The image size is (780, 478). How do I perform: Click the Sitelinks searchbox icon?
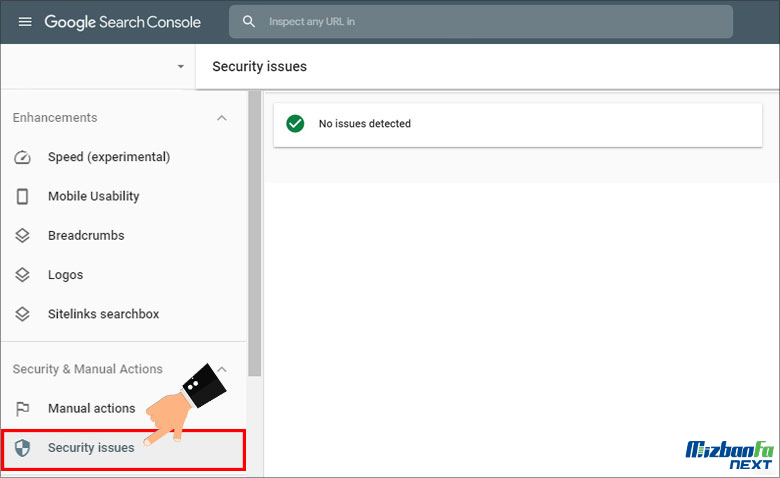coord(23,314)
